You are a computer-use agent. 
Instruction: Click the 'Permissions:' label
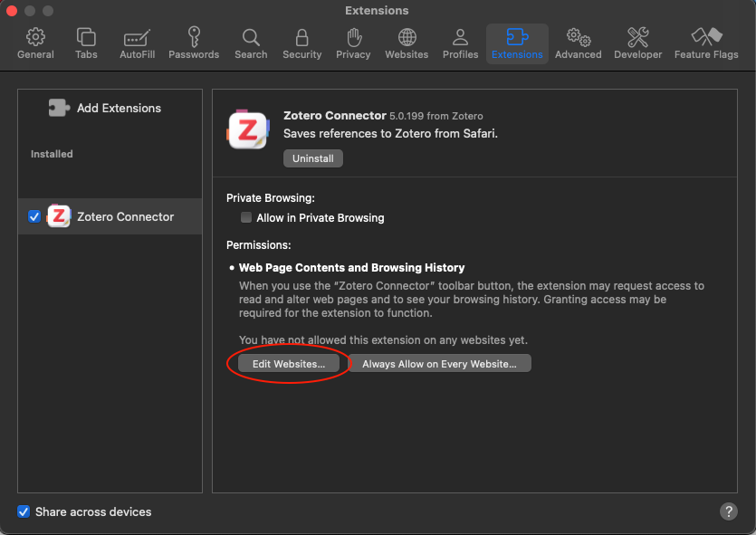tap(258, 244)
